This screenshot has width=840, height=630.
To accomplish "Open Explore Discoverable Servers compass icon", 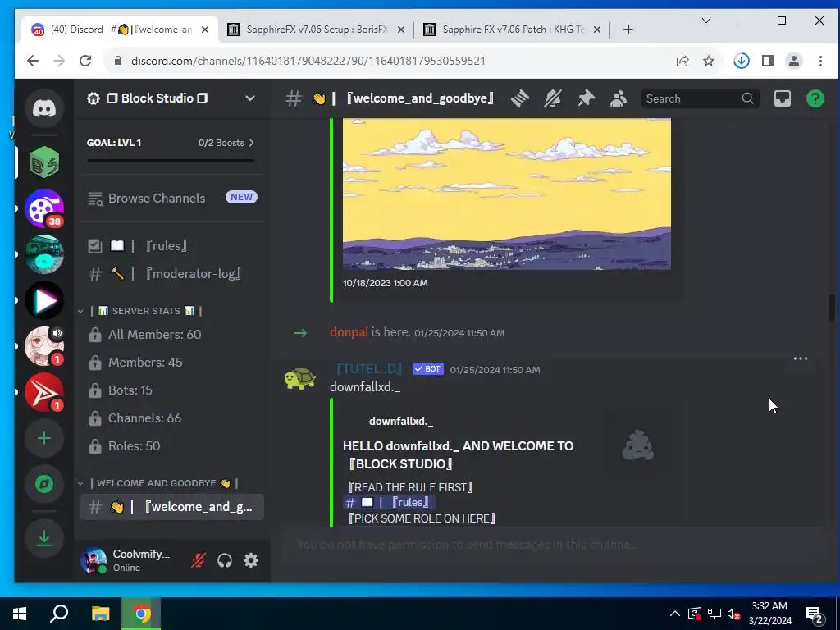I will click(44, 484).
